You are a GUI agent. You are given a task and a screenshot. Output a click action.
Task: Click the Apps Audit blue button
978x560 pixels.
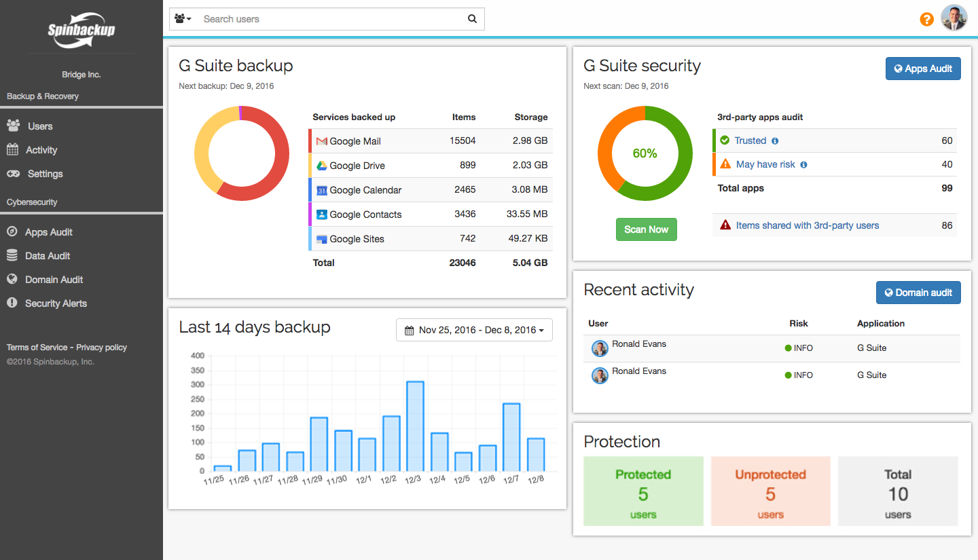tap(923, 69)
